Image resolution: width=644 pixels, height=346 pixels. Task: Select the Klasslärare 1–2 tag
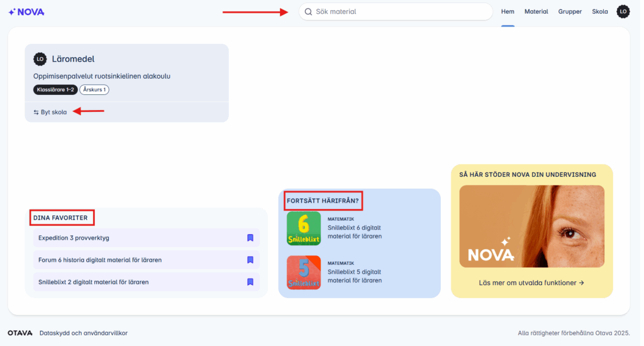click(x=55, y=89)
